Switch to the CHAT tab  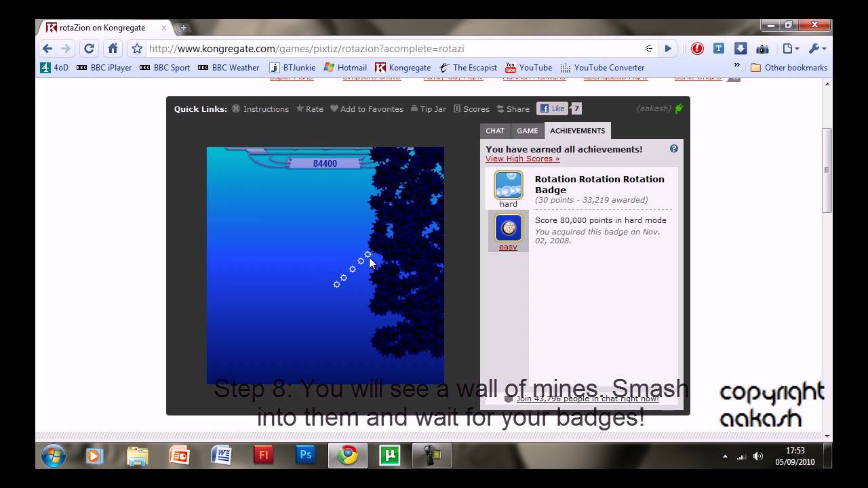(495, 131)
